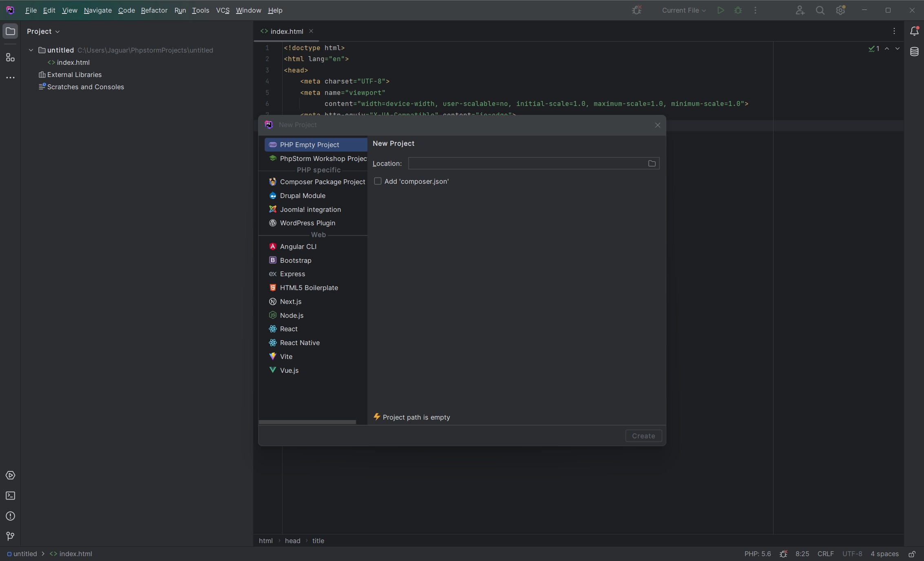The width and height of the screenshot is (924, 561).
Task: Click the inspections checkmark widget
Action: pos(874,48)
